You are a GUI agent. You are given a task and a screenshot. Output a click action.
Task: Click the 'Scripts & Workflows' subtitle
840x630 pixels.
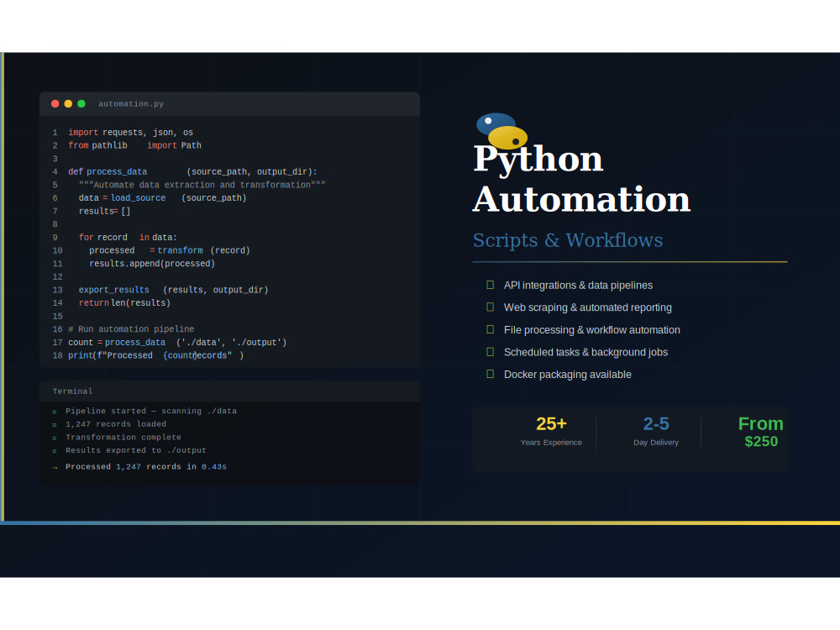(568, 240)
